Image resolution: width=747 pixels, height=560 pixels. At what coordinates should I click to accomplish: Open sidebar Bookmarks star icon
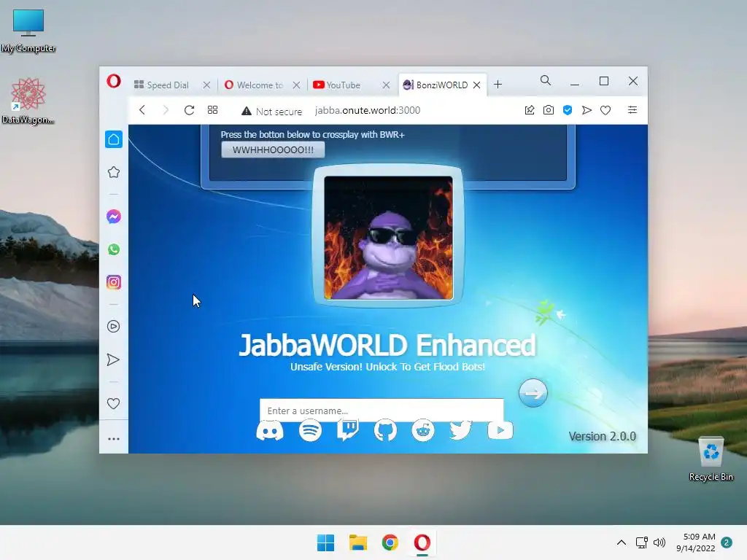[x=113, y=172]
